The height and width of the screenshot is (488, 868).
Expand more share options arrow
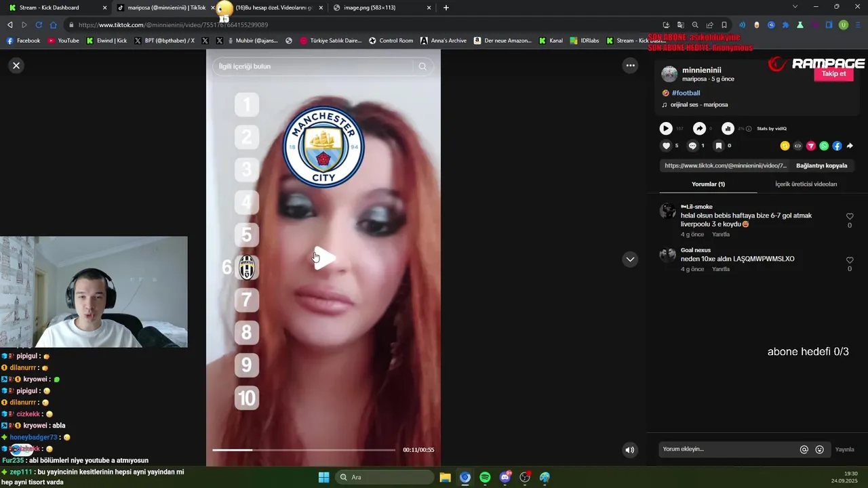click(850, 146)
